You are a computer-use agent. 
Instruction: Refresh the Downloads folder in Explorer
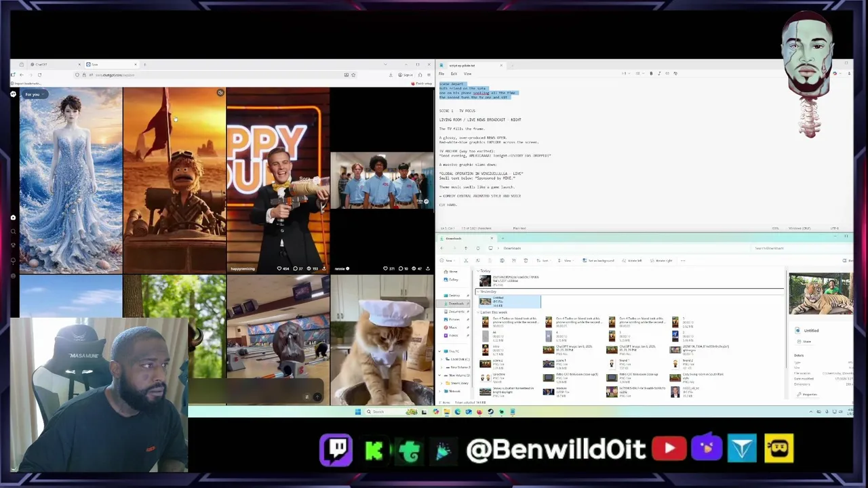tap(478, 248)
